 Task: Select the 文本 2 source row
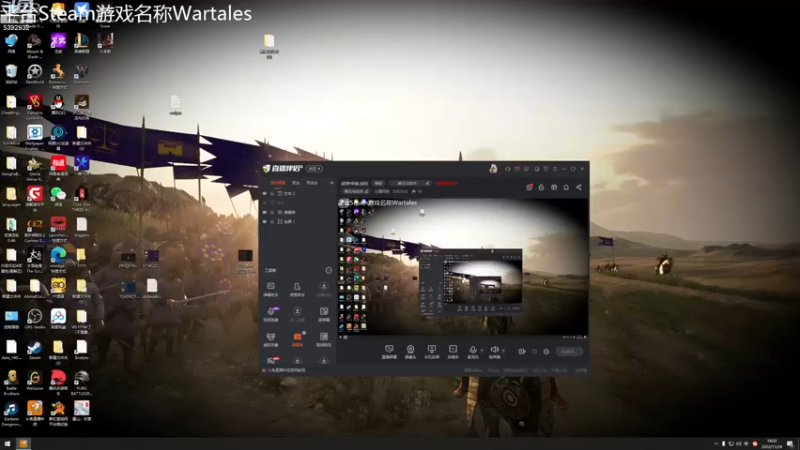pos(298,193)
